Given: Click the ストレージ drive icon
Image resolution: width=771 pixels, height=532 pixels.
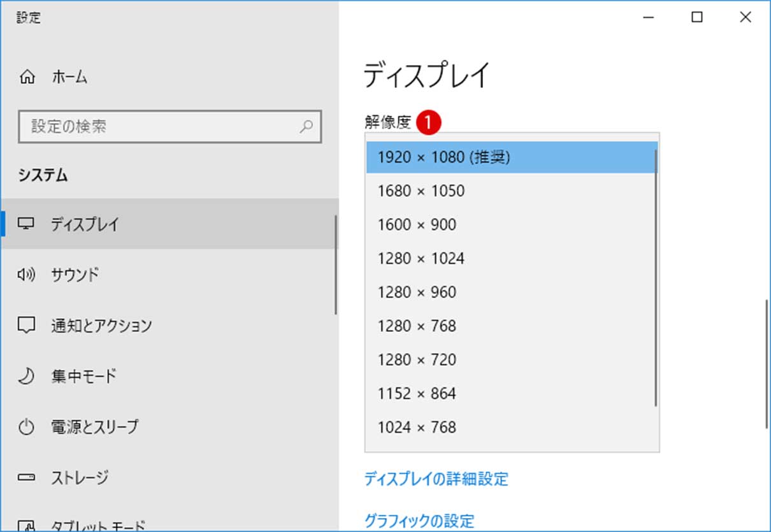Looking at the screenshot, I should pos(26,477).
